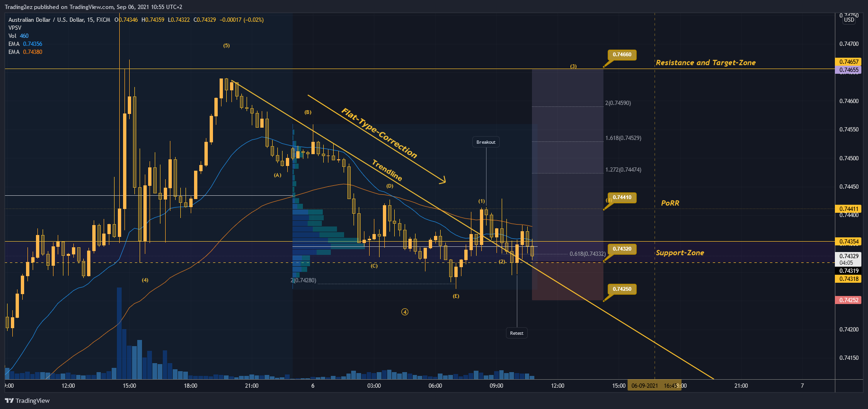Select the (B) wave label
This screenshot has height=409, width=868.
[308, 112]
